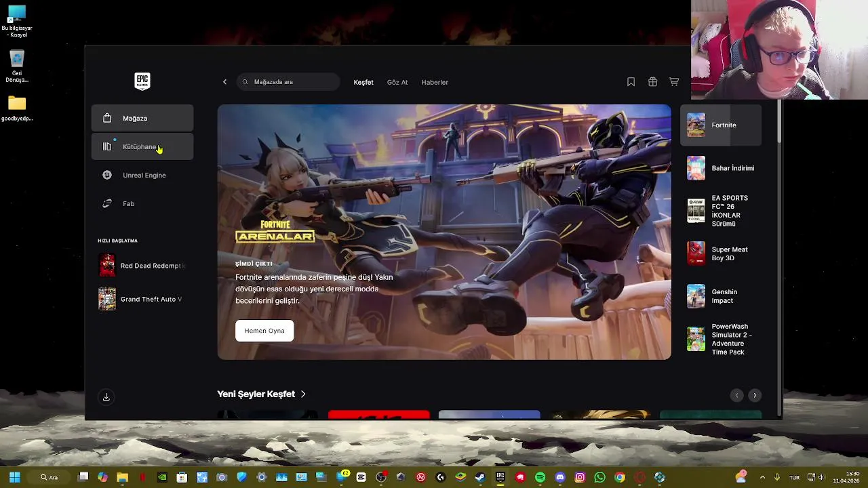Select Bahar İndirimi in the featured list
The height and width of the screenshot is (488, 868).
point(721,168)
